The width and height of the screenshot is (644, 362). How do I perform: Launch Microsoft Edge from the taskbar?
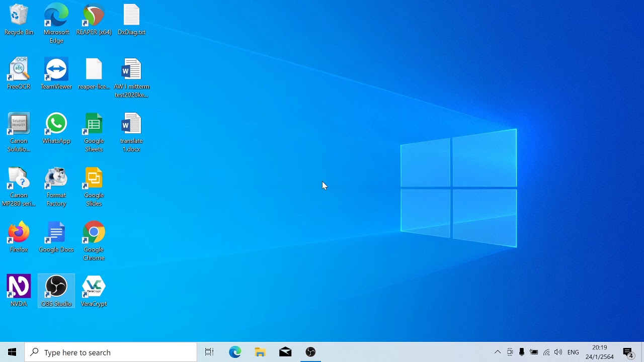pyautogui.click(x=235, y=352)
